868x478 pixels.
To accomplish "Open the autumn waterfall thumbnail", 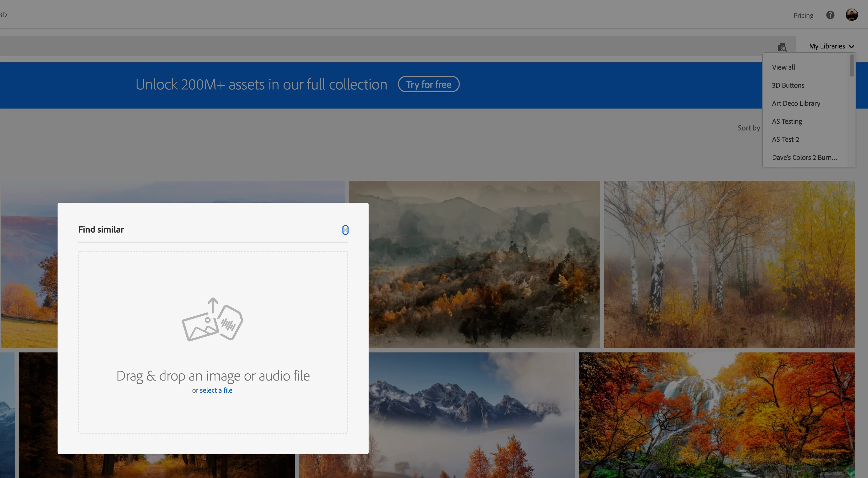I will click(716, 415).
